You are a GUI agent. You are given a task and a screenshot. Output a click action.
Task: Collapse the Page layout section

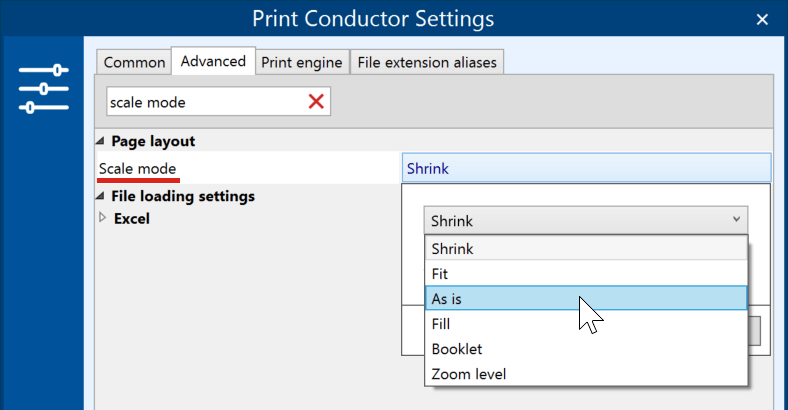point(100,141)
